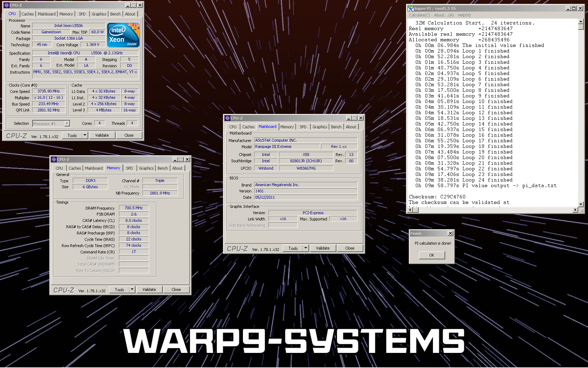The image size is (588, 368).
Task: Expand the Processor #1 selection combo box
Action: tap(67, 123)
